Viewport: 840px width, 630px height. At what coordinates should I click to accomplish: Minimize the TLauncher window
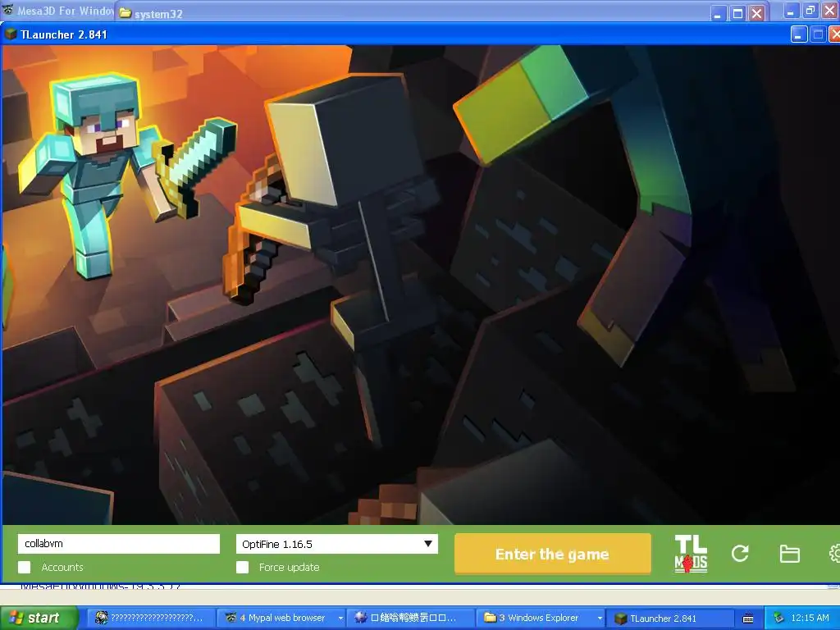(x=798, y=34)
